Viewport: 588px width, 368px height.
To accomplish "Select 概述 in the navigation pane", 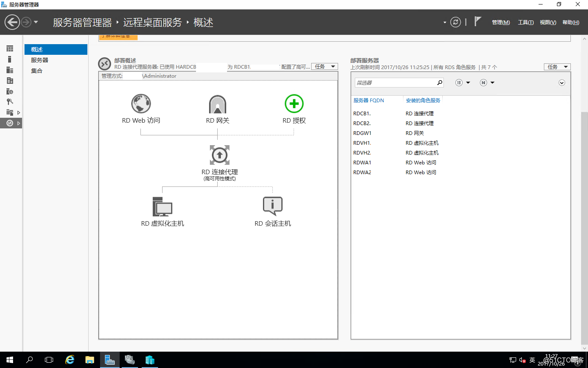I will (56, 49).
